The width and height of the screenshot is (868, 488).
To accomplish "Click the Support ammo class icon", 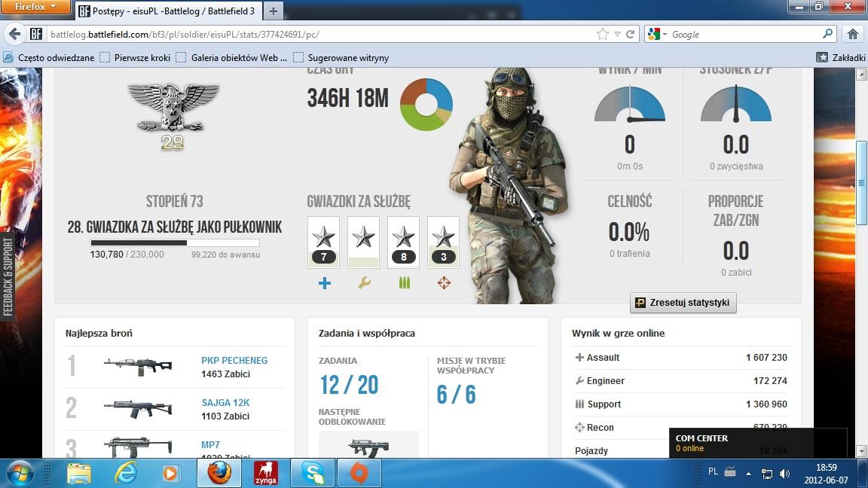I will click(x=404, y=283).
